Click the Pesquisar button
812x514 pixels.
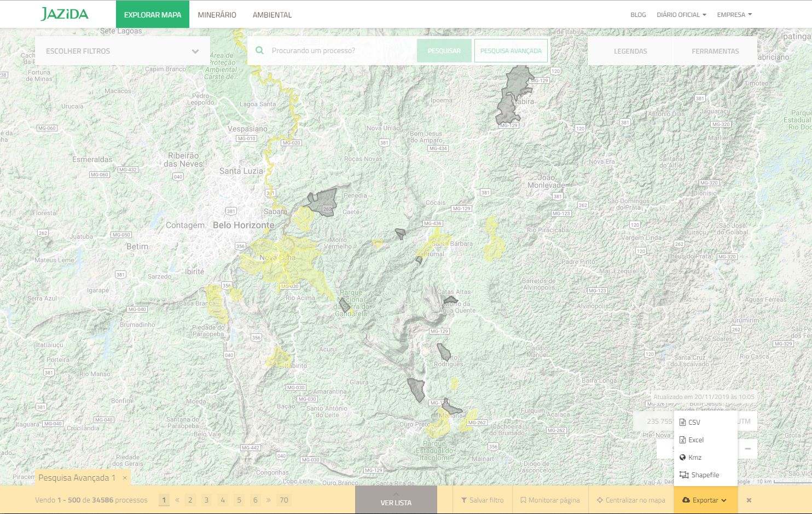[x=444, y=51]
